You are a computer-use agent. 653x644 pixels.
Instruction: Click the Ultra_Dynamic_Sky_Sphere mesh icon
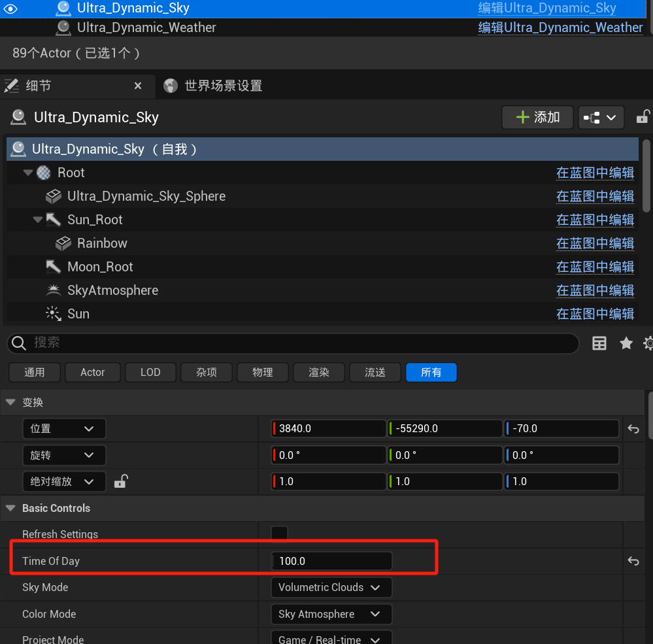click(54, 196)
